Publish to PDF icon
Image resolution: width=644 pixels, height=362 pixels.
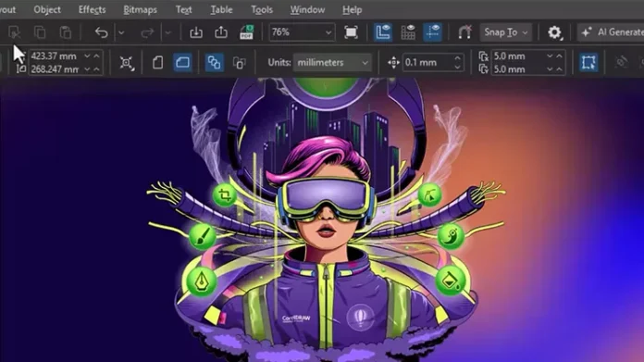tap(246, 32)
